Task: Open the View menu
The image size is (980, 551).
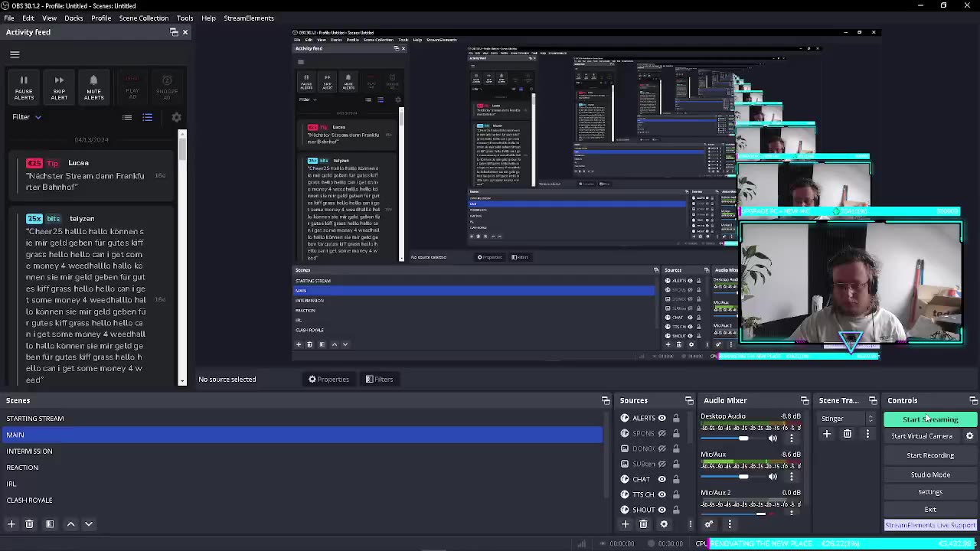Action: [49, 18]
